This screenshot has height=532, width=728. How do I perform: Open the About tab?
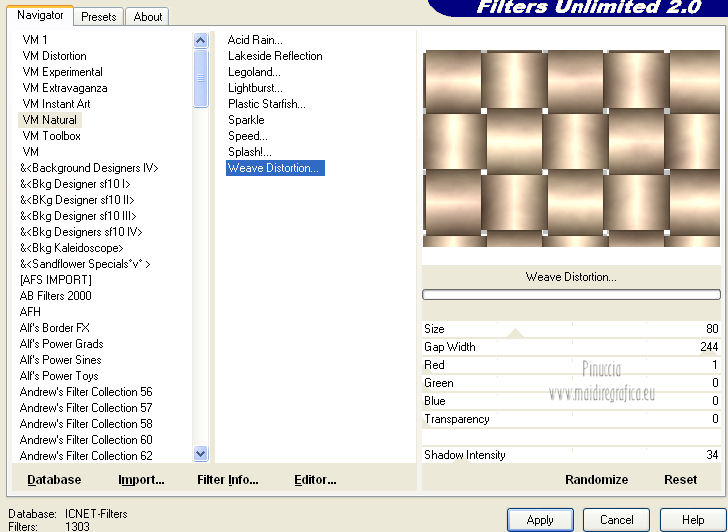click(x=148, y=17)
